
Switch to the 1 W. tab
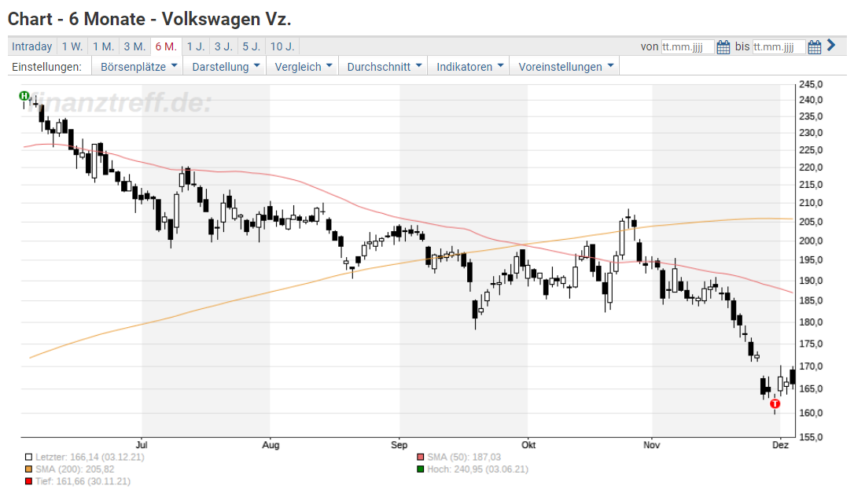pos(72,46)
